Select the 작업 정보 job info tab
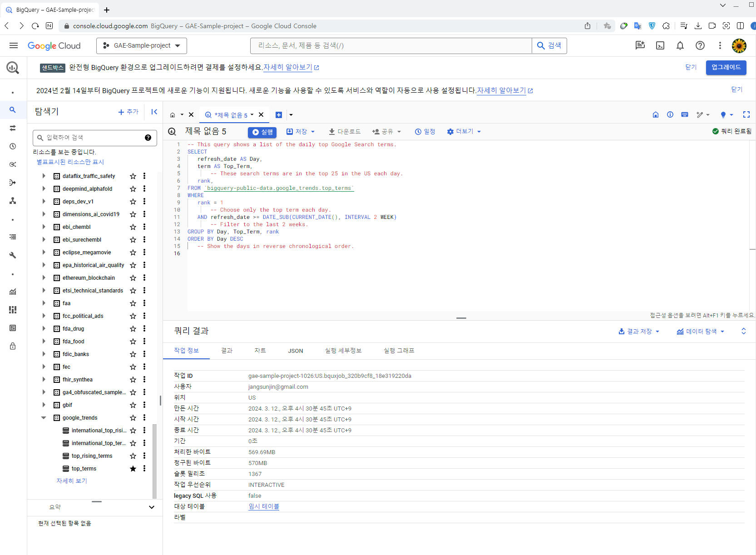The height and width of the screenshot is (555, 756). point(186,351)
